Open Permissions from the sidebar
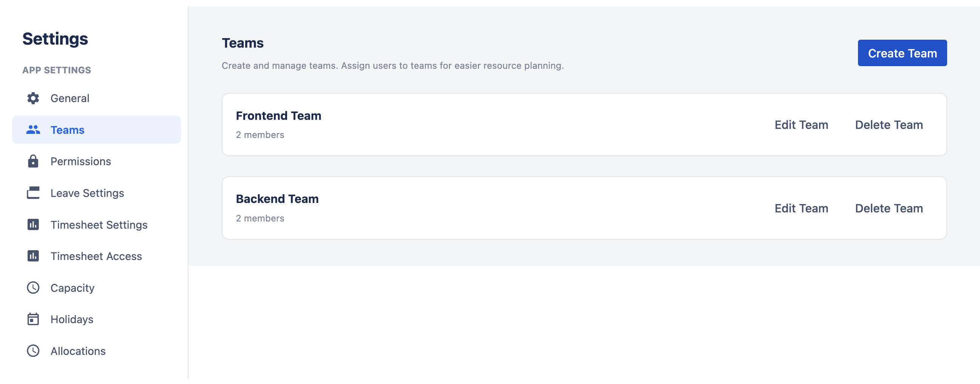Viewport: 980px width, 384px height. tap(80, 161)
